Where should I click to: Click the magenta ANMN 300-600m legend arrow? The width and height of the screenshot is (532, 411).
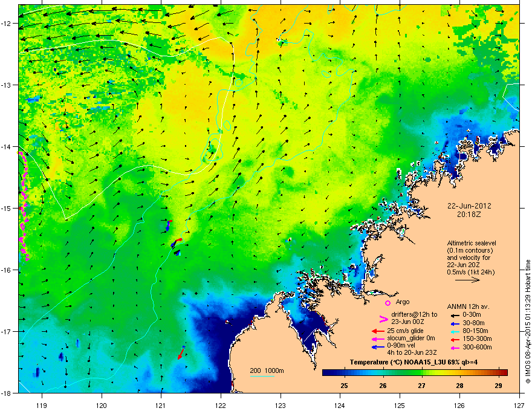455,348
